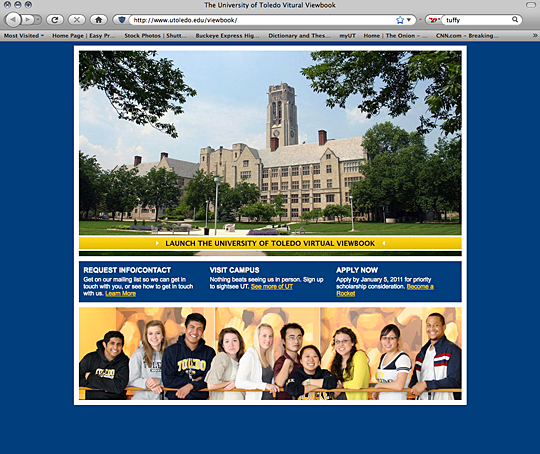Go forward with the forward arrow button
This screenshot has width=540, height=454.
[x=28, y=20]
